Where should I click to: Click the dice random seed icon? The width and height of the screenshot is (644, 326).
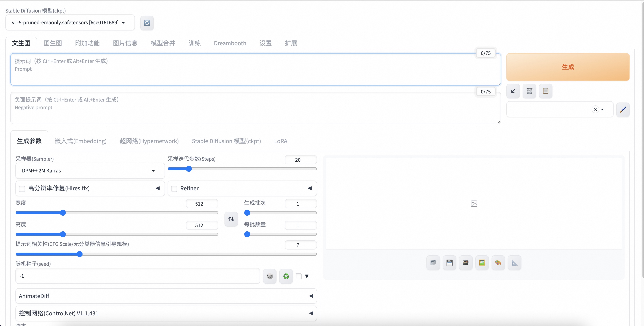tap(270, 276)
